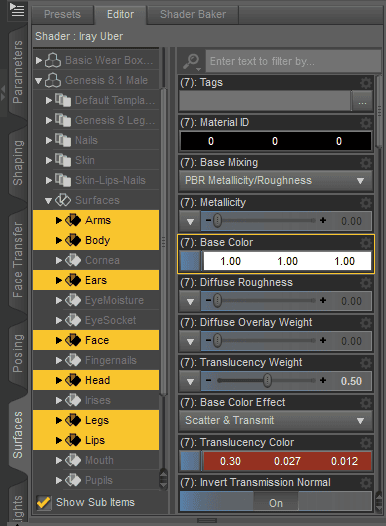386x526 pixels.
Task: Open Diffuse Overlay Weight gear settings
Action: pos(366,323)
